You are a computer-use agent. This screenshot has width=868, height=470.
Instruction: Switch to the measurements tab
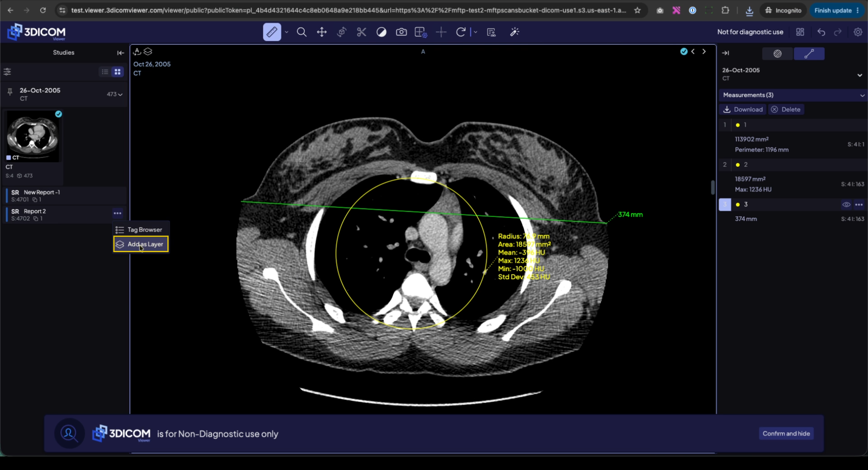809,54
